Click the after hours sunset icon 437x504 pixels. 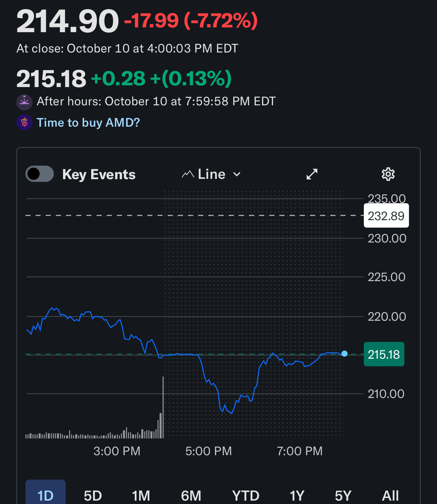click(x=24, y=102)
